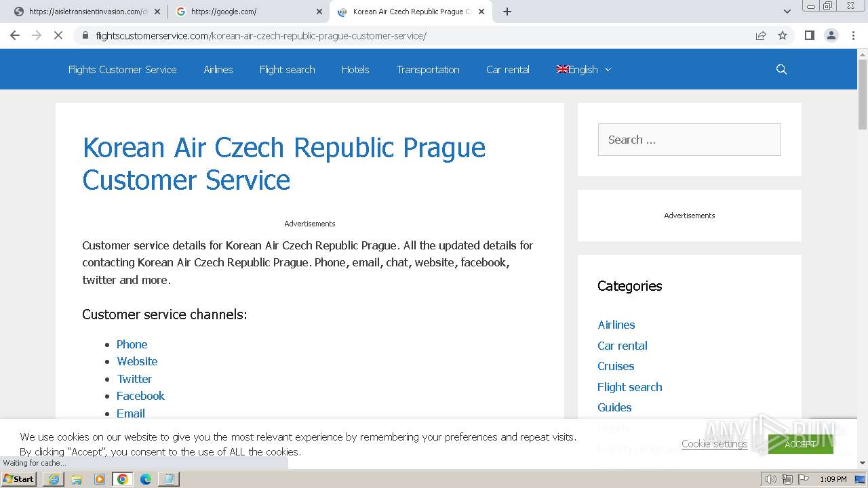The image size is (868, 488).
Task: Open the Flight search category in sidebar
Action: coord(630,387)
